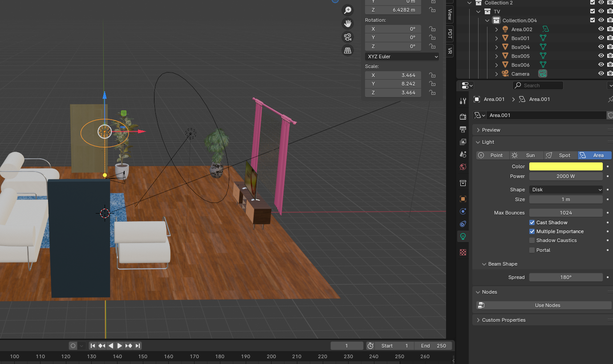The width and height of the screenshot is (613, 364).
Task: Click the yellow light Color swatch
Action: 566,166
